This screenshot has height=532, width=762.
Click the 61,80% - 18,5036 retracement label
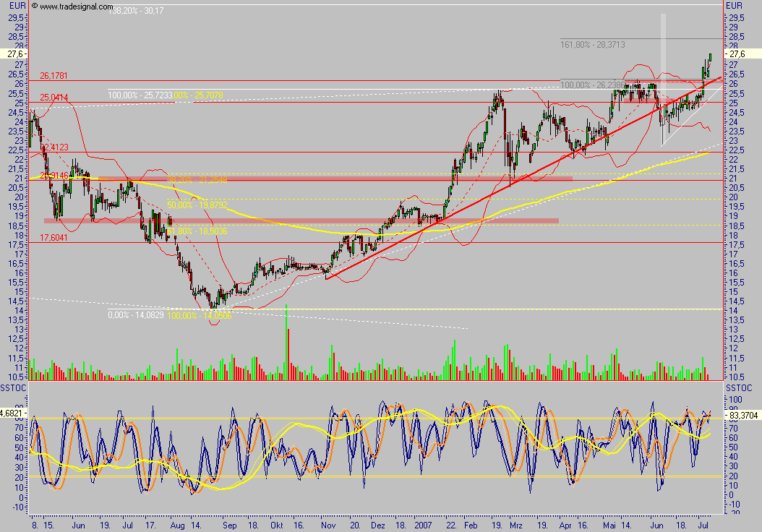[x=197, y=231]
